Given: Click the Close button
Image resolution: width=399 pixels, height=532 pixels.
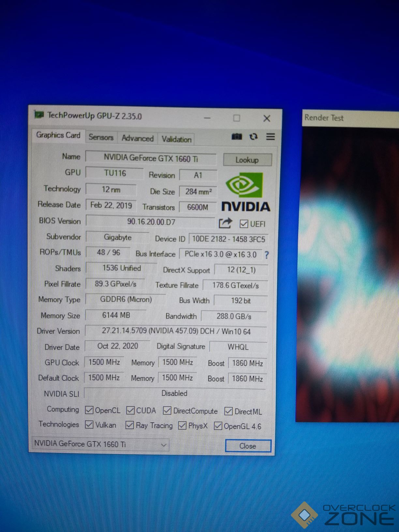Looking at the screenshot, I should click(x=248, y=446).
